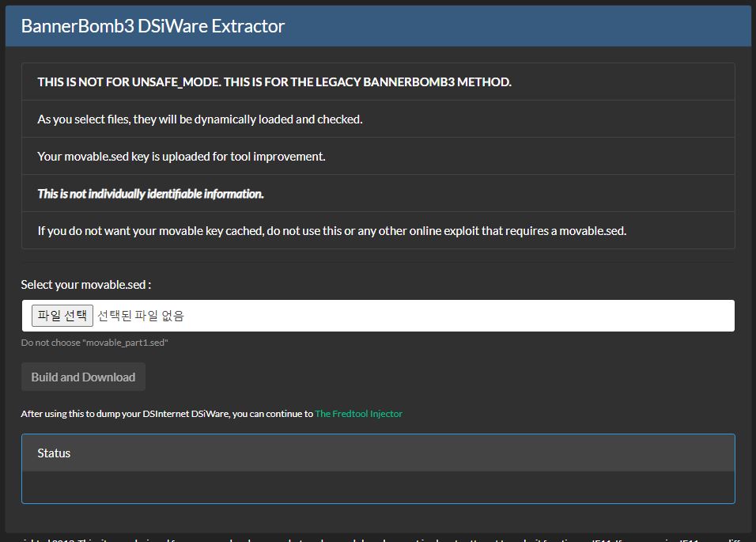Click the Status panel header
The width and height of the screenshot is (756, 542).
[378, 453]
